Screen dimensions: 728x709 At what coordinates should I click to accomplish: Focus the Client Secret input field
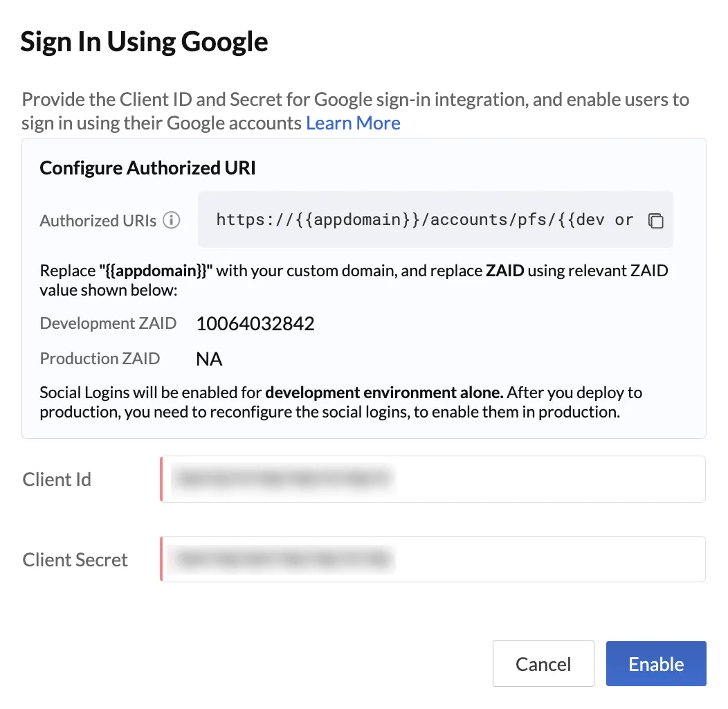pyautogui.click(x=433, y=559)
